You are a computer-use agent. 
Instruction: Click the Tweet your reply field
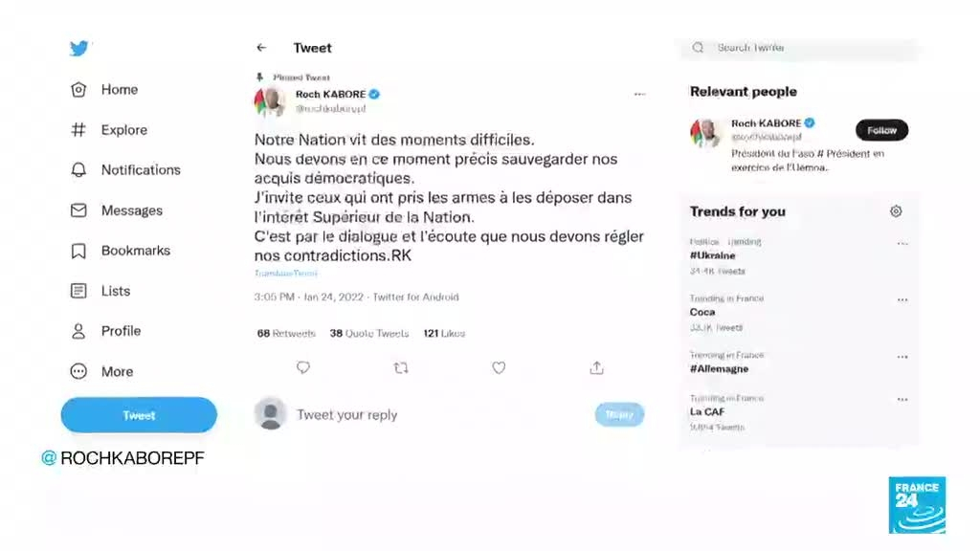tap(437, 415)
